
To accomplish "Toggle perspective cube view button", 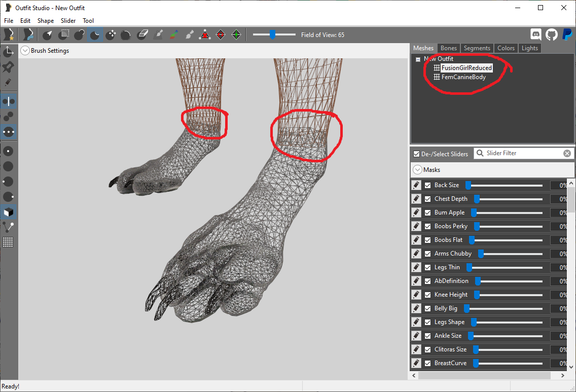I will (x=8, y=212).
